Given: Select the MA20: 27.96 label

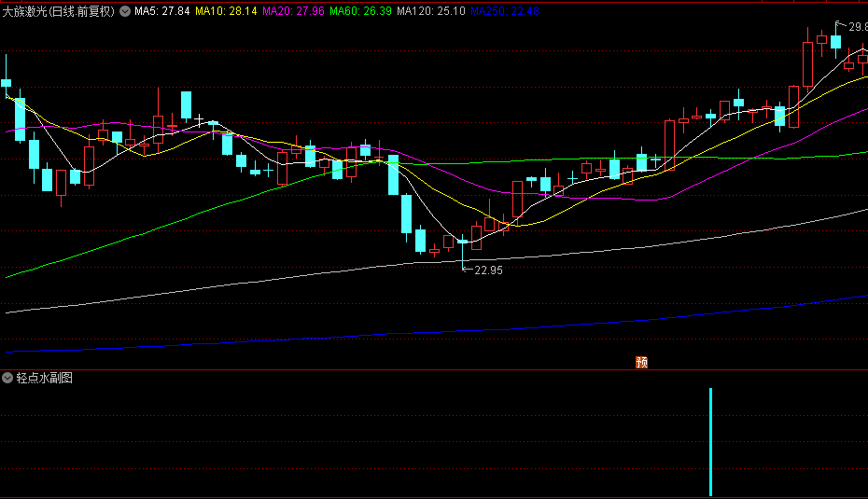Looking at the screenshot, I should 293,11.
